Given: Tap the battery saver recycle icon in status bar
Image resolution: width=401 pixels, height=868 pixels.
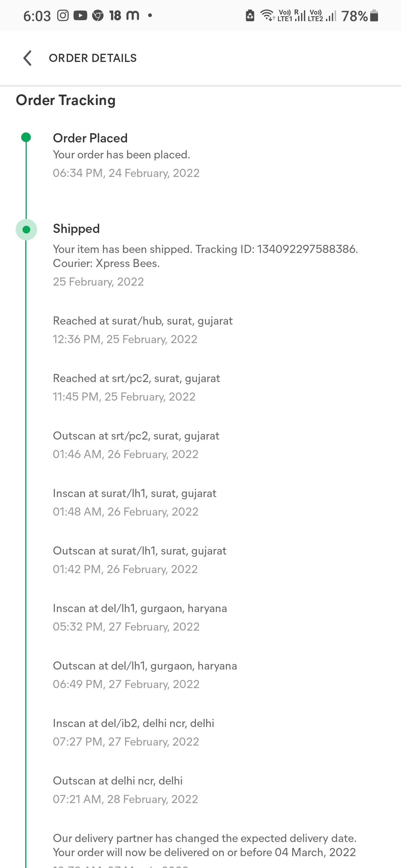Looking at the screenshot, I should pos(250,16).
